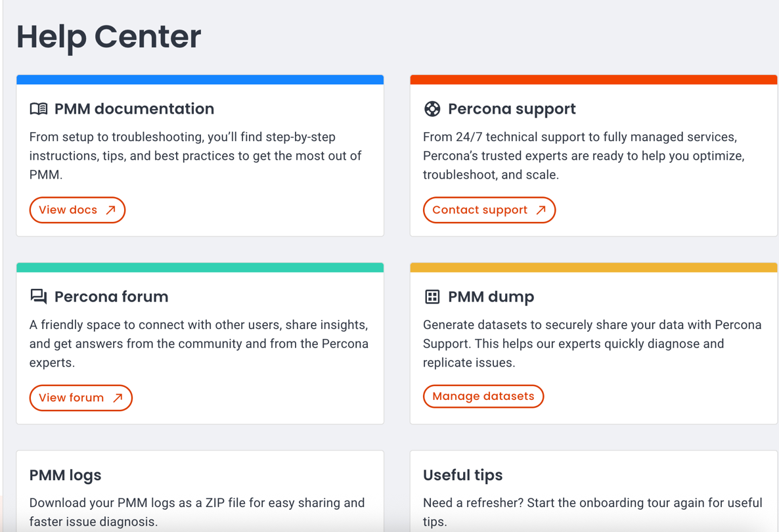The width and height of the screenshot is (779, 532).
Task: Click the external-link arrow in View forum button
Action: tap(117, 397)
